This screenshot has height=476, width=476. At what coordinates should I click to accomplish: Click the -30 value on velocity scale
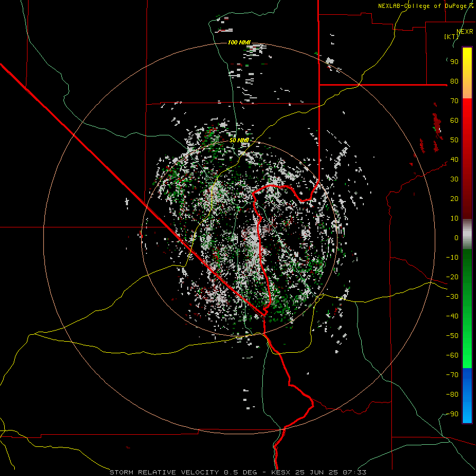pyautogui.click(x=452, y=297)
